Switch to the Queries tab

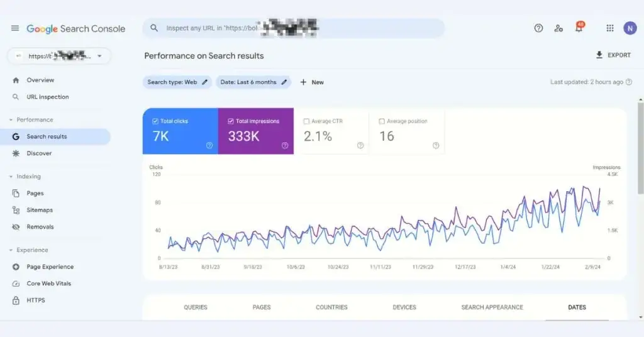pyautogui.click(x=196, y=307)
